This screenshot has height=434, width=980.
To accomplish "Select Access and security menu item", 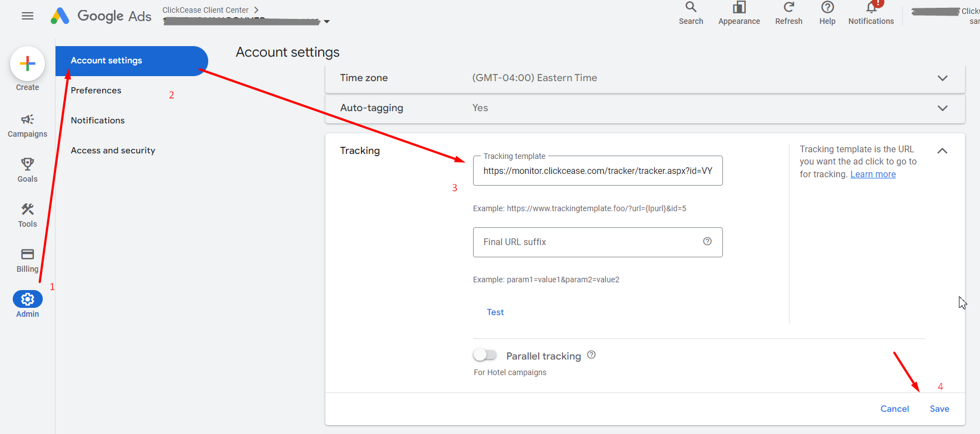I will 113,151.
